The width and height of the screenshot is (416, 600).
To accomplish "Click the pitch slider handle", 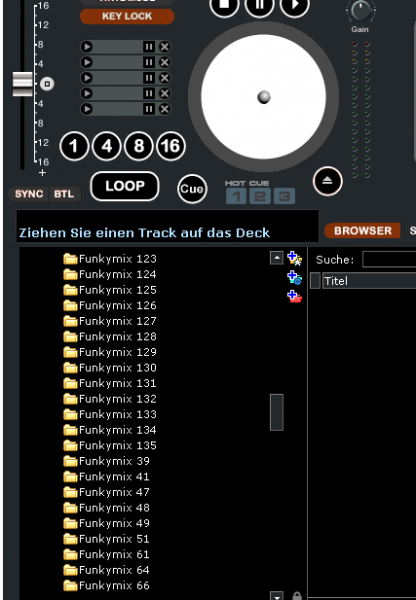I will (x=23, y=84).
